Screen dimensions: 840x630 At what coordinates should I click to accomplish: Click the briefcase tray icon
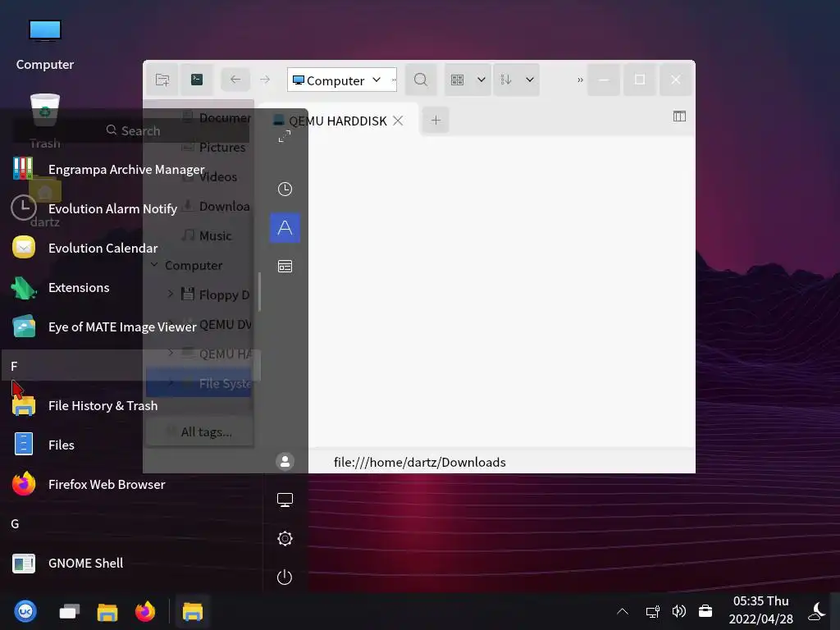coord(705,610)
